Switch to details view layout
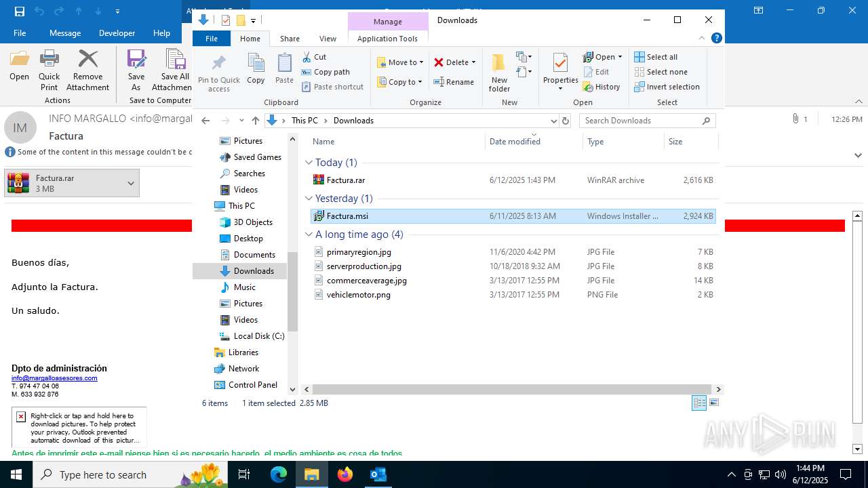Screen dimensions: 868x488 click(x=699, y=403)
